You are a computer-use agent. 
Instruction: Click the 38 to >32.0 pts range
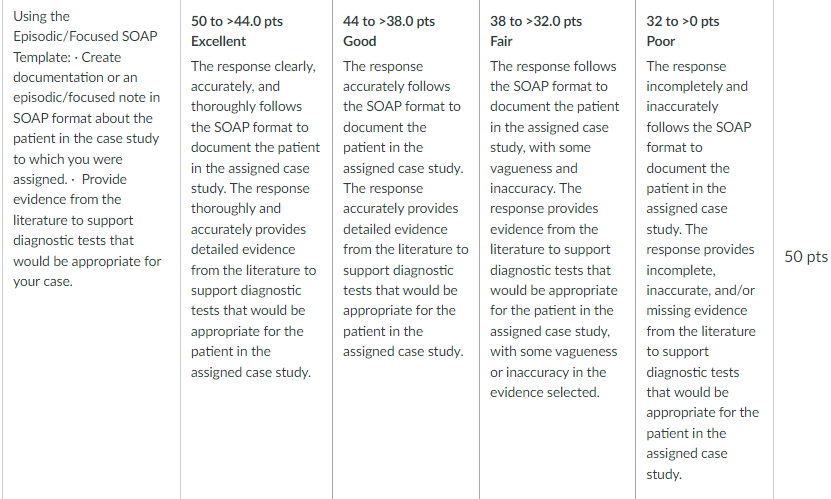point(536,21)
